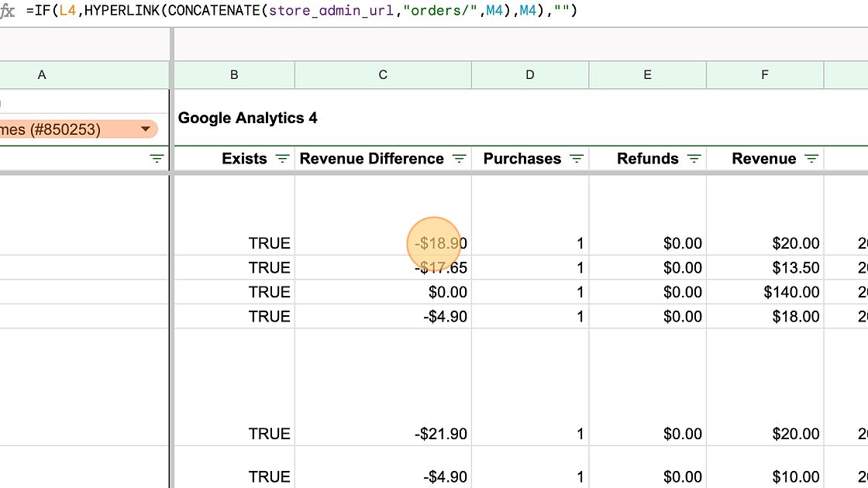Expand the orange (#850253) dropdown chip
Viewport: 868px width, 488px height.
146,129
